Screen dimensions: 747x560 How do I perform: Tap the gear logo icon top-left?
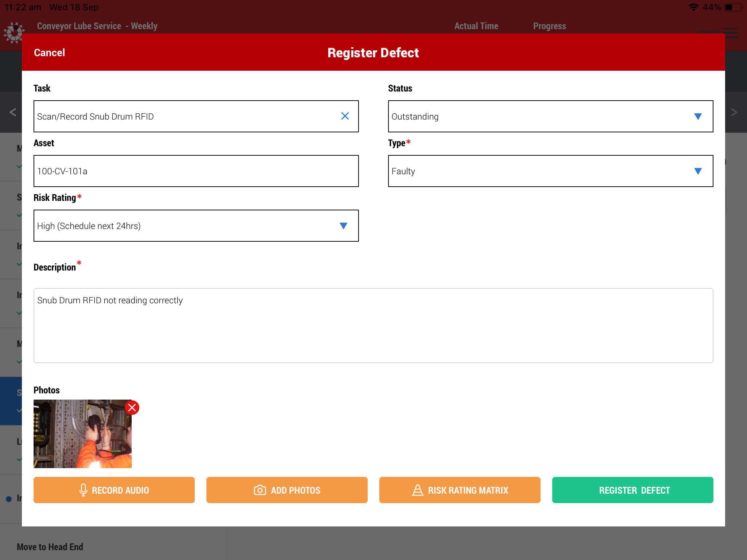pyautogui.click(x=14, y=32)
